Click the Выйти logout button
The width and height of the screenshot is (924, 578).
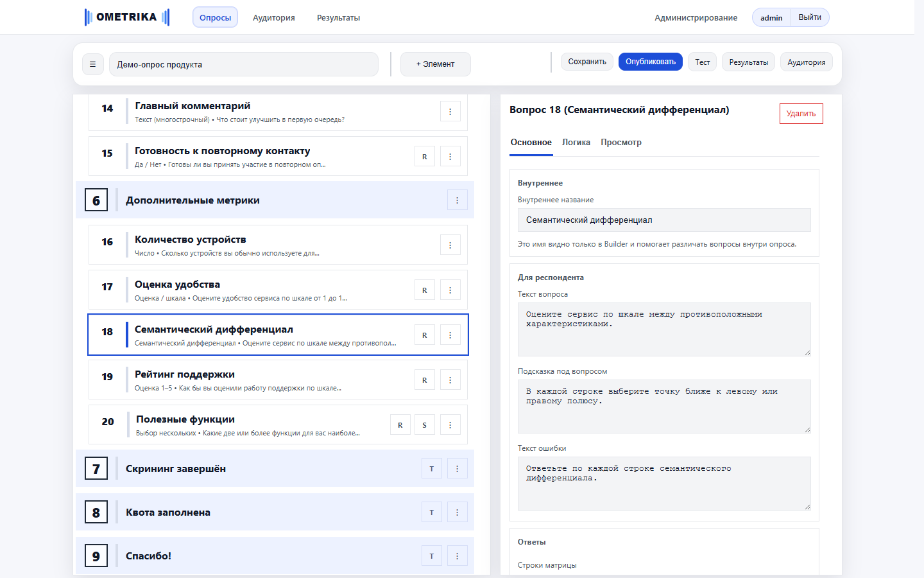pos(810,17)
